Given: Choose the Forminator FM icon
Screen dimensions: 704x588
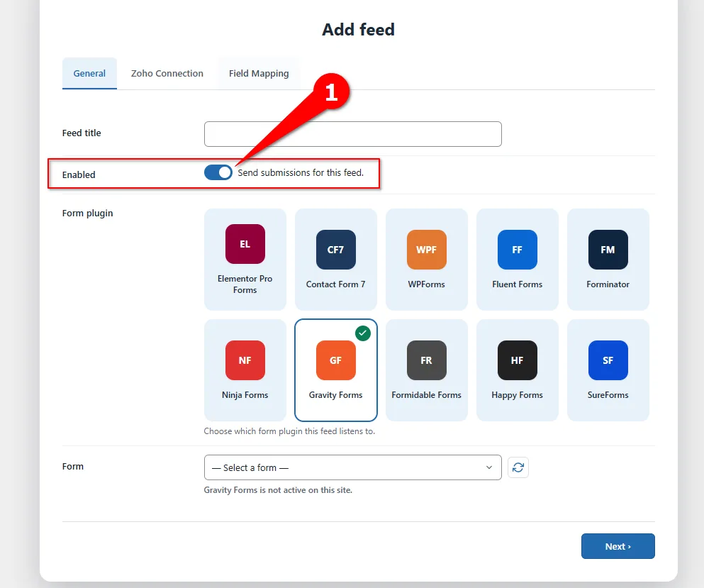Looking at the screenshot, I should pyautogui.click(x=608, y=250).
